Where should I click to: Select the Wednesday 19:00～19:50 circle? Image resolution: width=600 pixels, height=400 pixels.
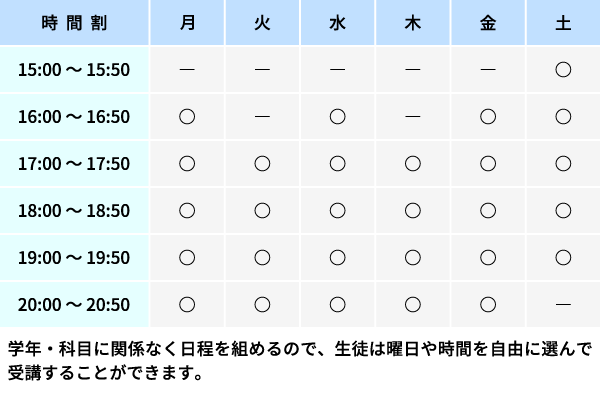tap(337, 258)
